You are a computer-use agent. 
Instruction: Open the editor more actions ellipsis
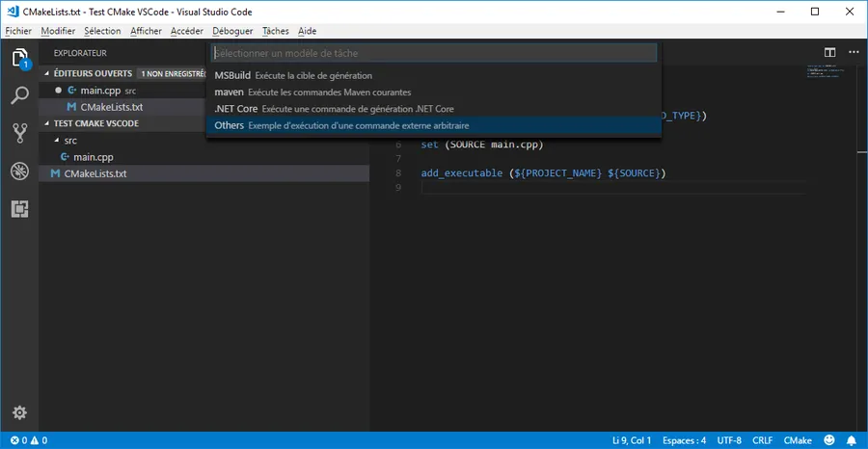[x=854, y=53]
